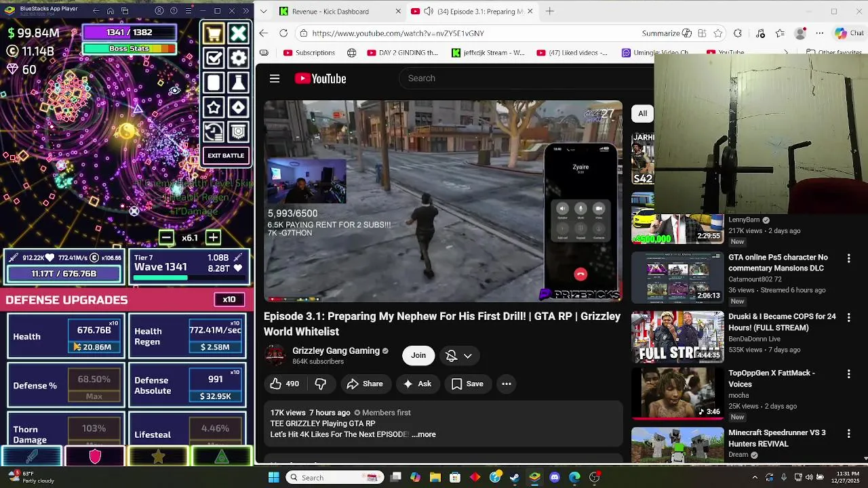Click BlueStacks home icon
This screenshot has width=868, height=488.
[110, 11]
